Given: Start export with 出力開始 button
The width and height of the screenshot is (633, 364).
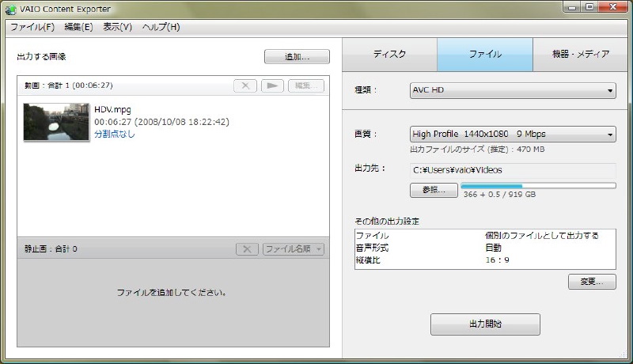Looking at the screenshot, I should point(485,324).
